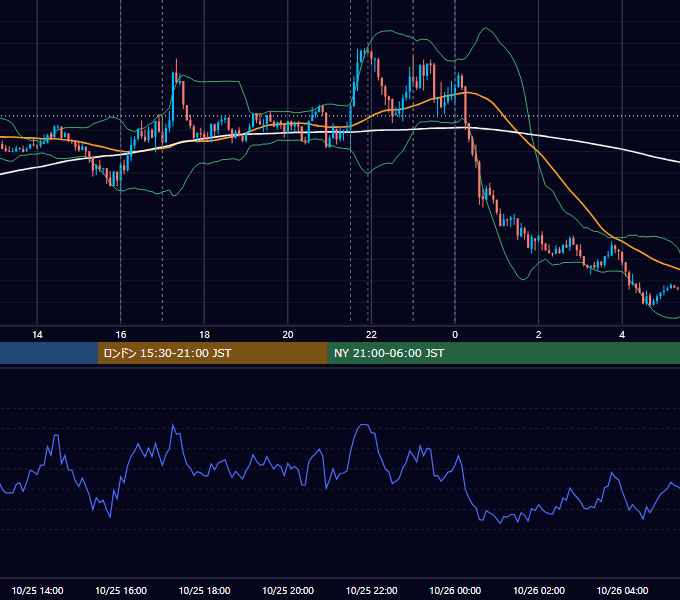Click the 10/25 14:00 date label
Viewport: 680px width, 600px height.
[x=37, y=590]
